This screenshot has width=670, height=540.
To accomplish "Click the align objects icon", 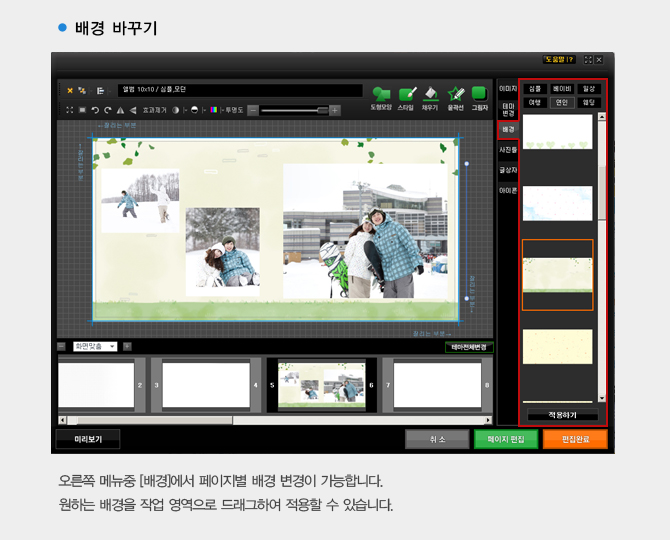I will [100, 91].
